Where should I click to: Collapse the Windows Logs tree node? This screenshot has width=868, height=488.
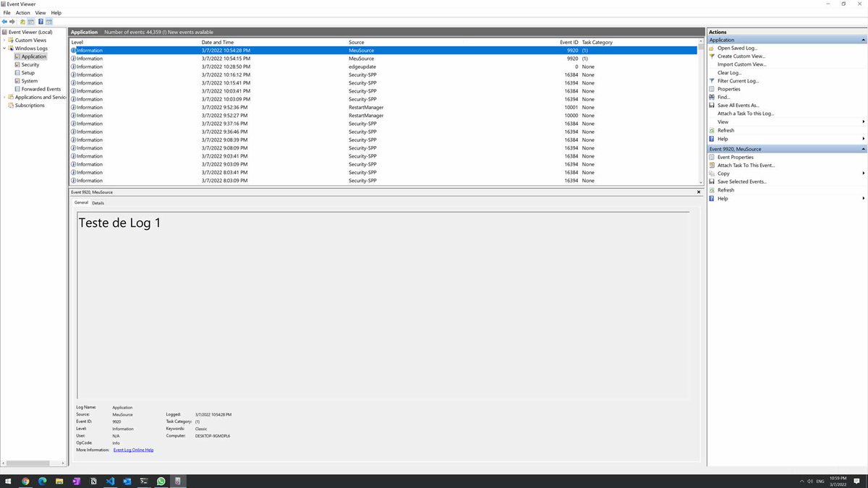(x=6, y=48)
